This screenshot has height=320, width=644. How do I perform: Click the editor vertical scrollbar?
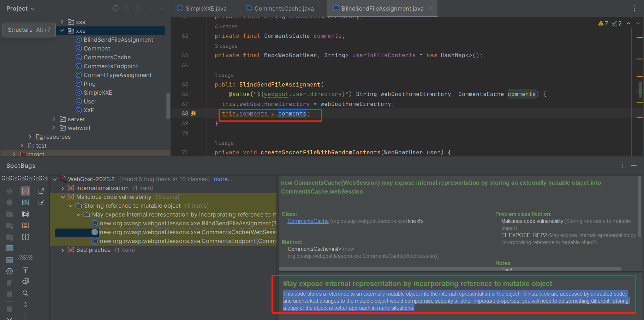(x=640, y=90)
